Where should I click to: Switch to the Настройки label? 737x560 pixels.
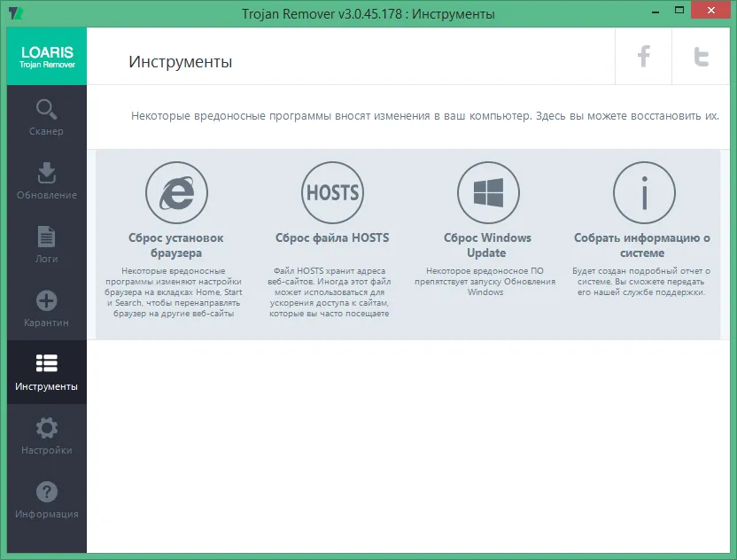tap(47, 450)
